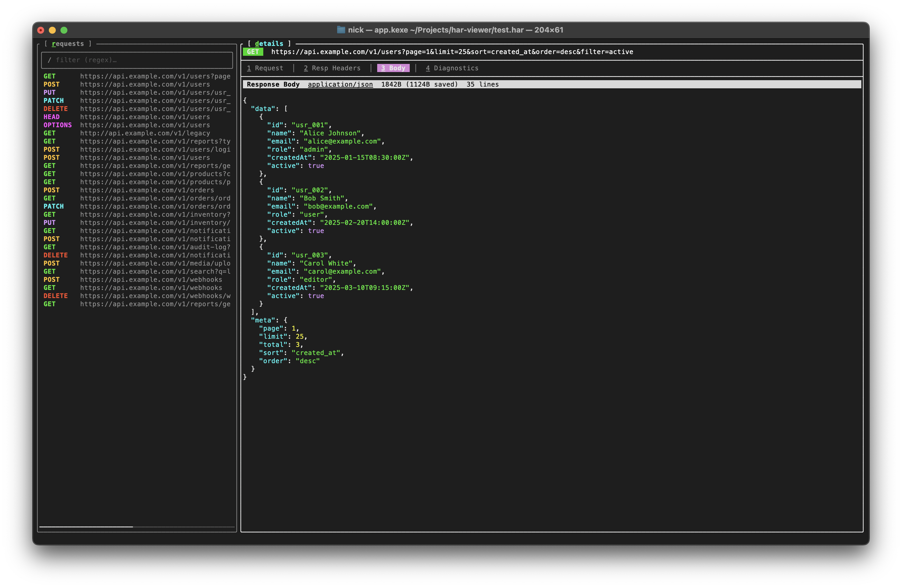Select the POST /v1/webhooks request
This screenshot has height=588, width=902.
click(137, 279)
